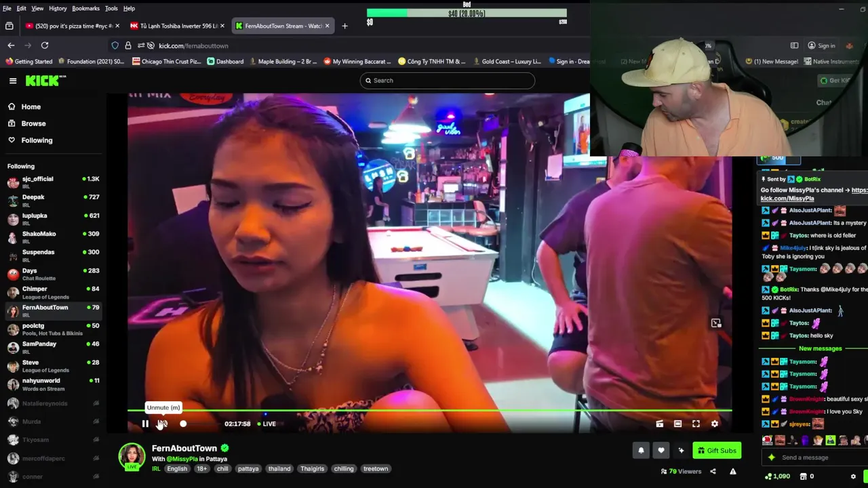Screen dimensions: 868x488
Task: Click the shield tracking protection icon
Action: pyautogui.click(x=115, y=45)
